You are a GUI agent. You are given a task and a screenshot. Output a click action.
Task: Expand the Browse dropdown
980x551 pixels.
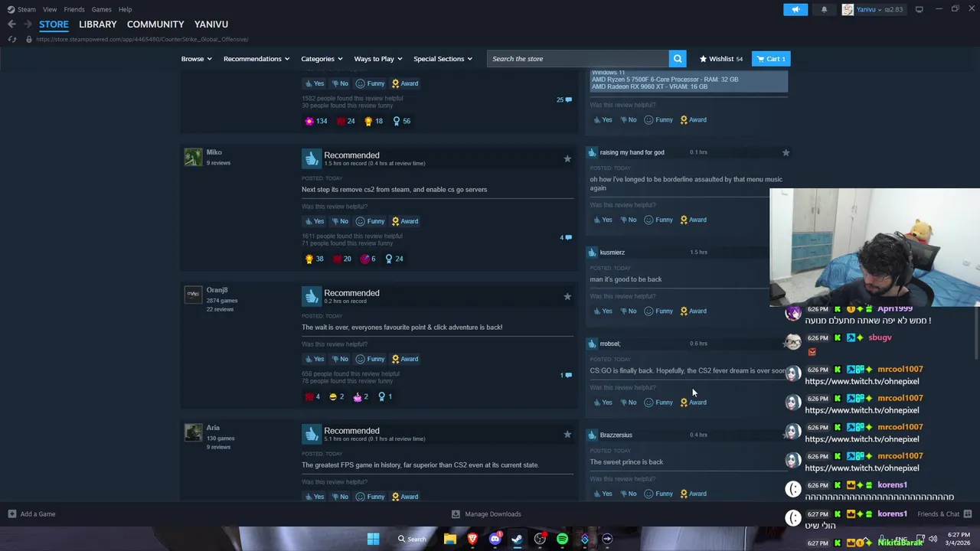(197, 59)
